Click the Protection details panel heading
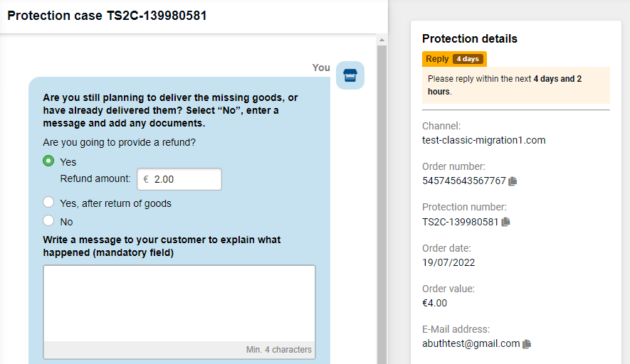Viewport: 630px width, 364px height. pyautogui.click(x=470, y=39)
